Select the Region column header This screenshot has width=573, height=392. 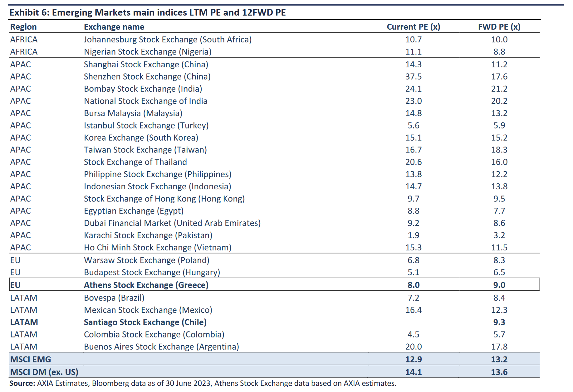click(x=23, y=27)
